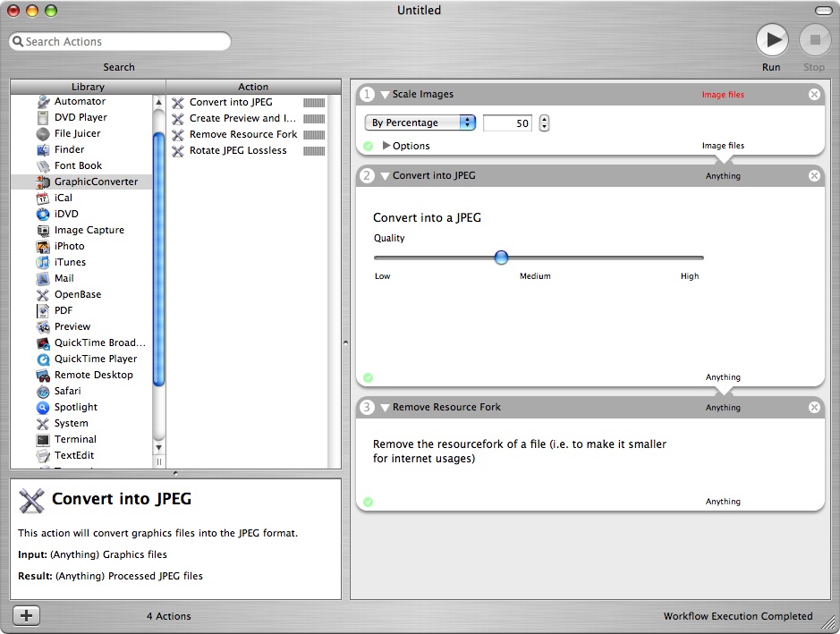Click the Workflow Execution Completed status

click(x=738, y=616)
